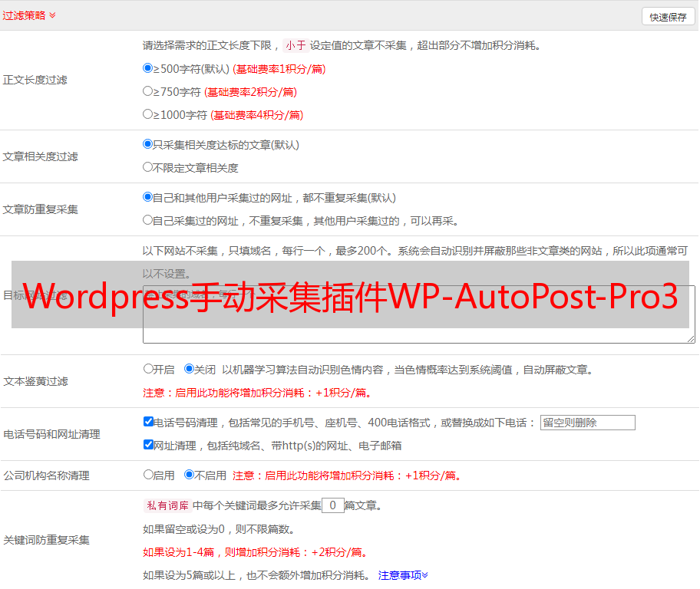700x589 pixels.
Task: Select the ≥500字符(默认) radio option
Action: coord(147,67)
